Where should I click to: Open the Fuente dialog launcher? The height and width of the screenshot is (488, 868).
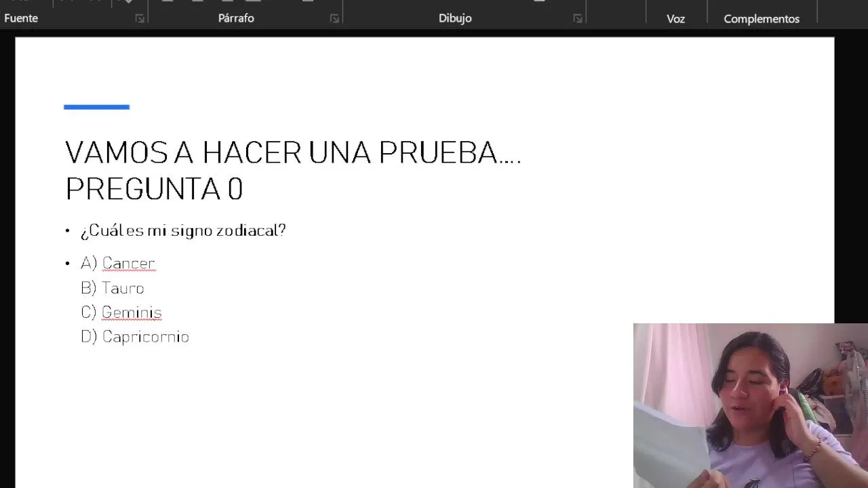click(x=140, y=18)
